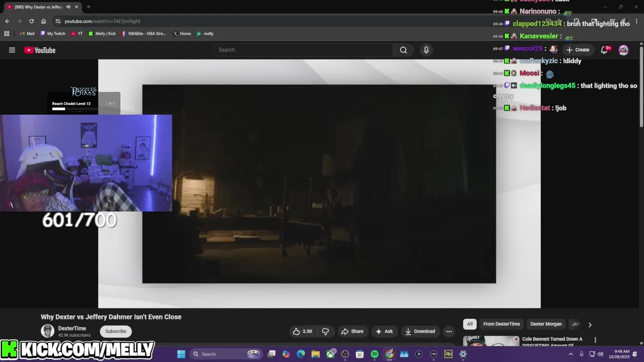Open the apps grid in bookmarks bar
Viewport: 644px width, 362px height.
click(7, 34)
